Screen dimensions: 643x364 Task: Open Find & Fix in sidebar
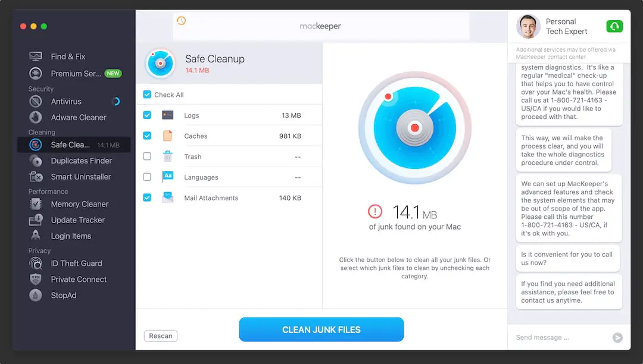coord(74,57)
